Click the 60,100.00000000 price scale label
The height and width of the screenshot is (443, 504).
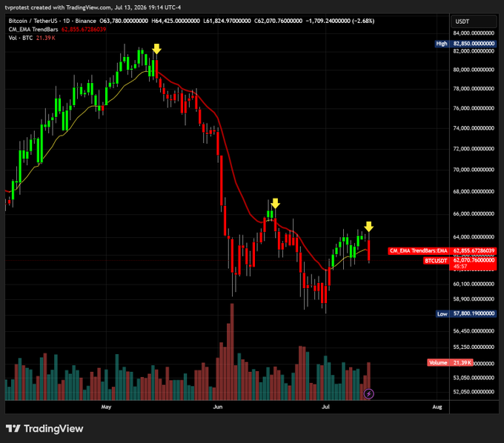[474, 284]
